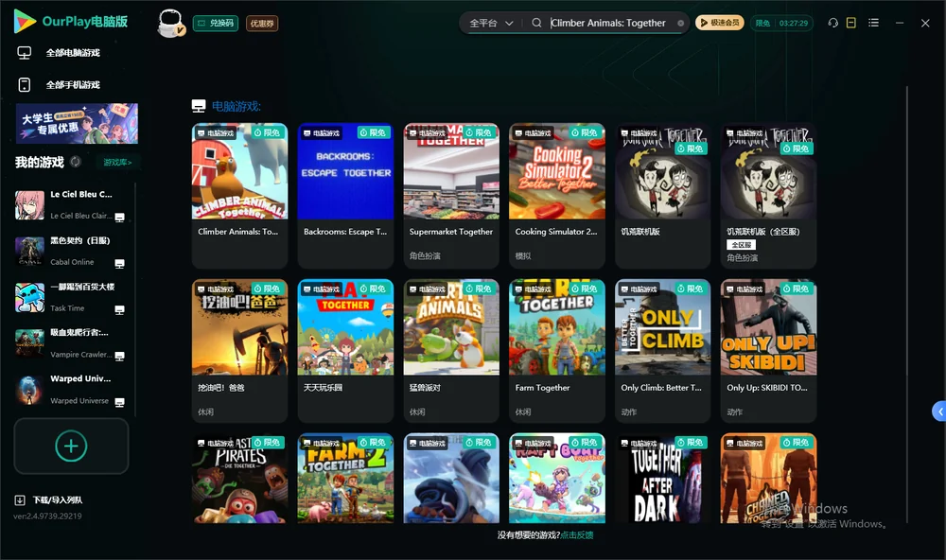Screen dimensions: 946x560
Task: Open 下载/导入列队 queue
Action: (49, 499)
